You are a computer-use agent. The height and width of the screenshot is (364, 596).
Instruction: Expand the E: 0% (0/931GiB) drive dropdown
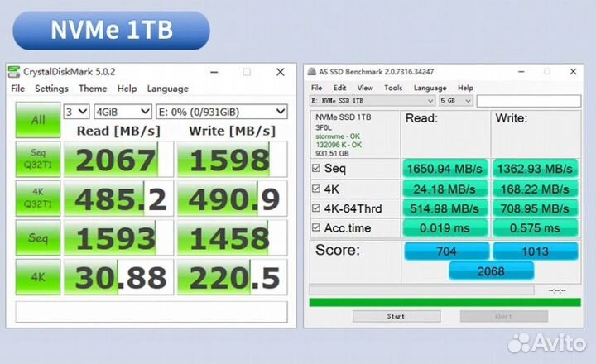(x=222, y=112)
